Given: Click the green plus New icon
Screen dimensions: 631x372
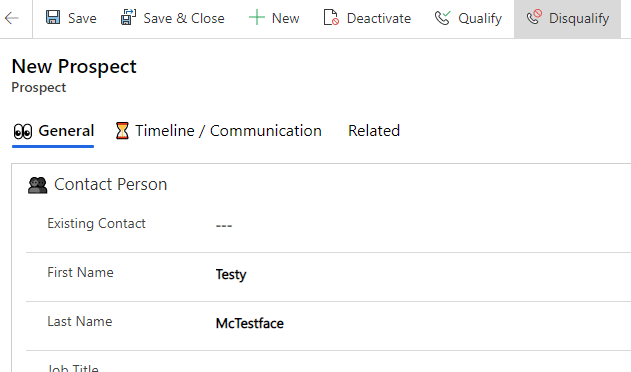Looking at the screenshot, I should click(256, 18).
